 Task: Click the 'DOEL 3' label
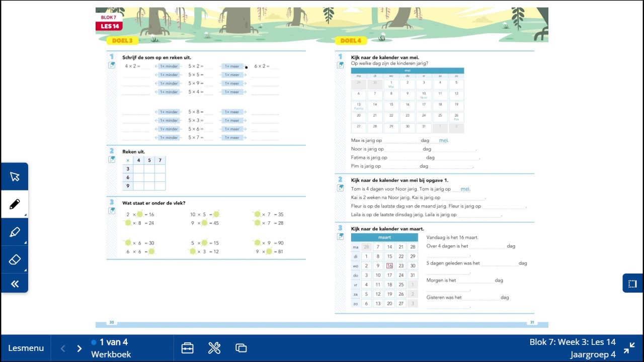click(122, 41)
